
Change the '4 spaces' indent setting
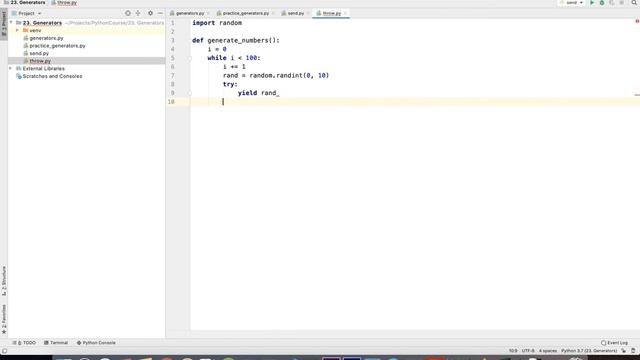click(548, 351)
